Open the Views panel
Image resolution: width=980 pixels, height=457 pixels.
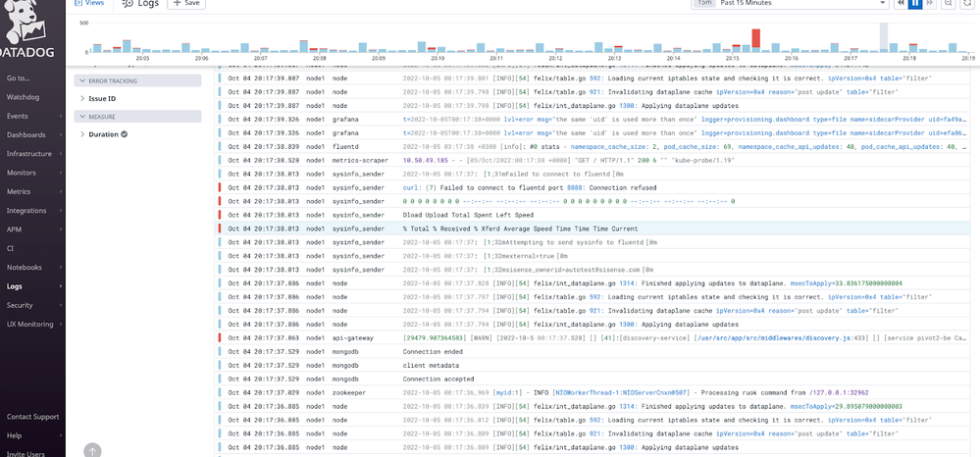coord(89,4)
